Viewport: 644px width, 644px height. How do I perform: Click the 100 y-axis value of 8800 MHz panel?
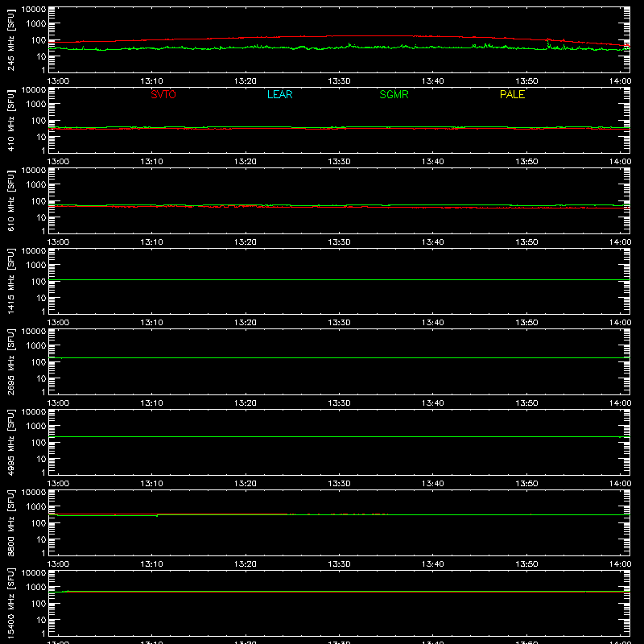(x=39, y=523)
